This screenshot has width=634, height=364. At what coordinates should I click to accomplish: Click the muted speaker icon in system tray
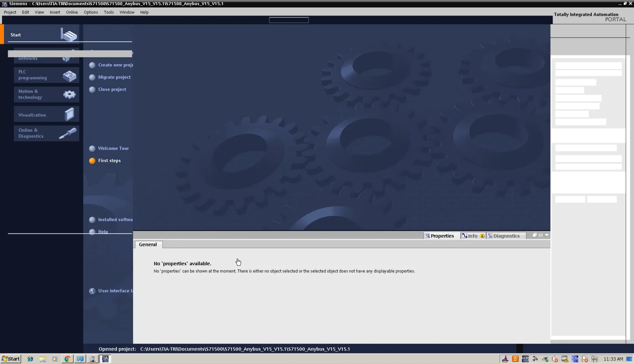[x=555, y=359]
